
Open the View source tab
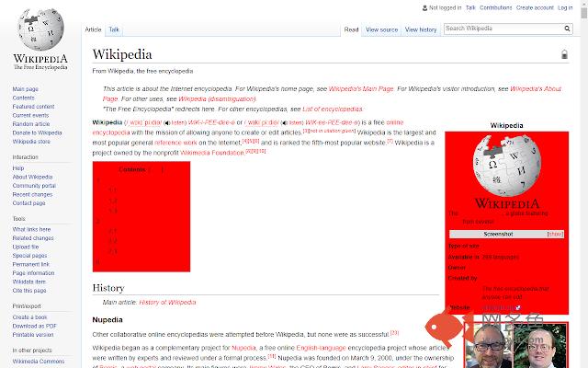(x=382, y=29)
